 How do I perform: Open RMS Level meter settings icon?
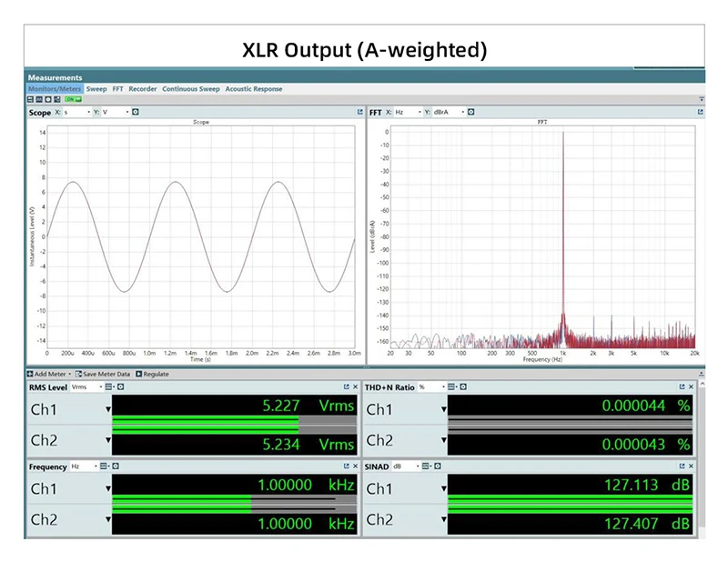120,387
